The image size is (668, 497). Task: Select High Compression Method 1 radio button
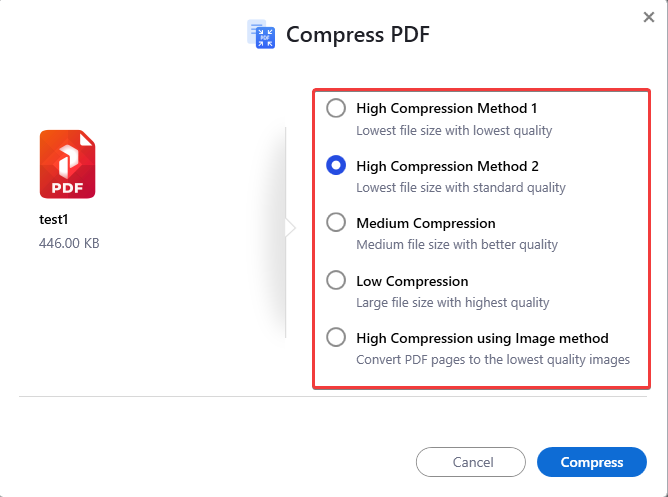tap(336, 108)
